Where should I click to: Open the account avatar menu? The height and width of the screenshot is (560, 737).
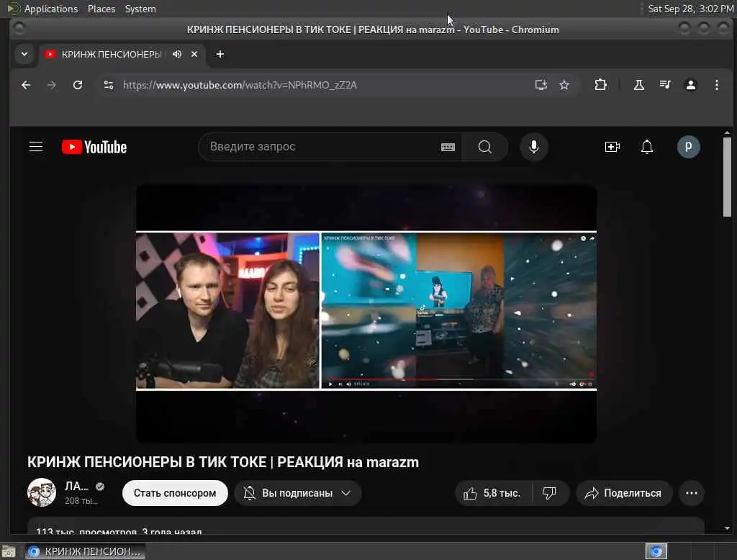coord(688,147)
